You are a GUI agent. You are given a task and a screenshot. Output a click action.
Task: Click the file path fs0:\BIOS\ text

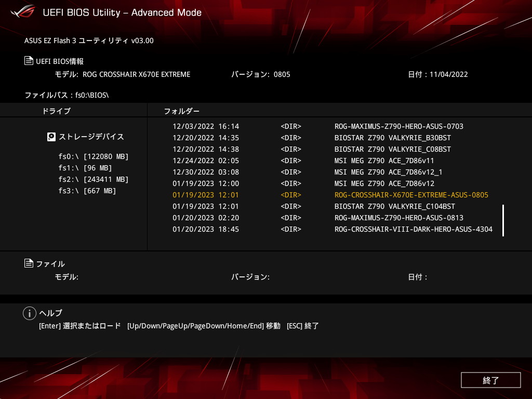pyautogui.click(x=92, y=95)
